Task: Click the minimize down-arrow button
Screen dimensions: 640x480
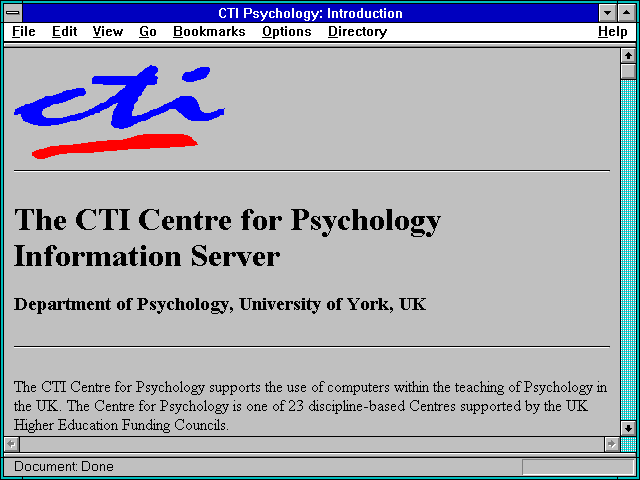Action: [x=608, y=13]
